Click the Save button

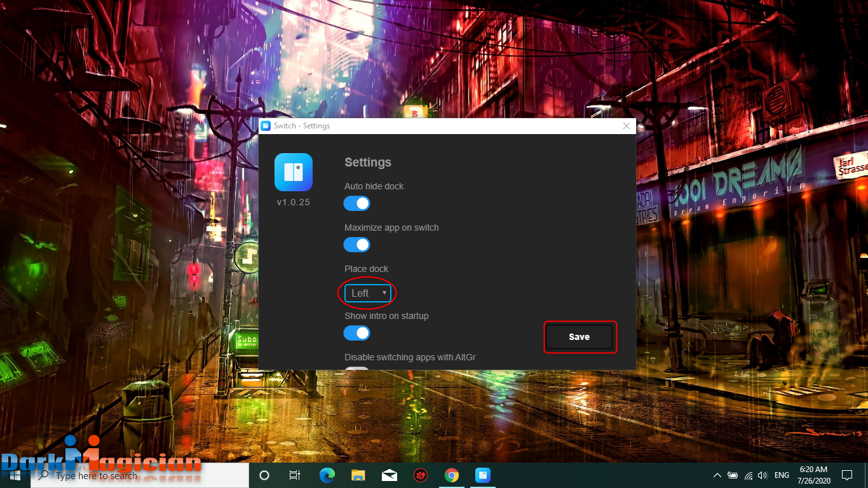point(580,337)
